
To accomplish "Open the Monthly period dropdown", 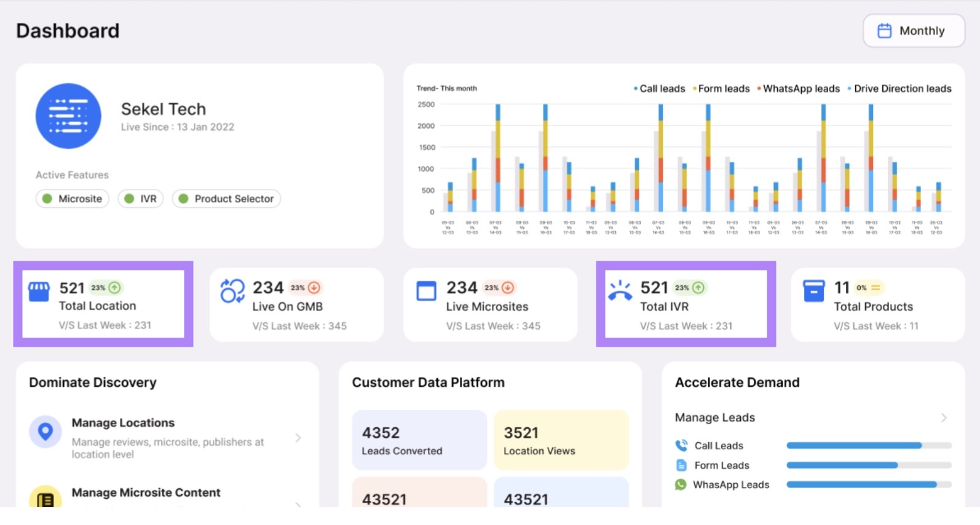I will click(x=913, y=31).
